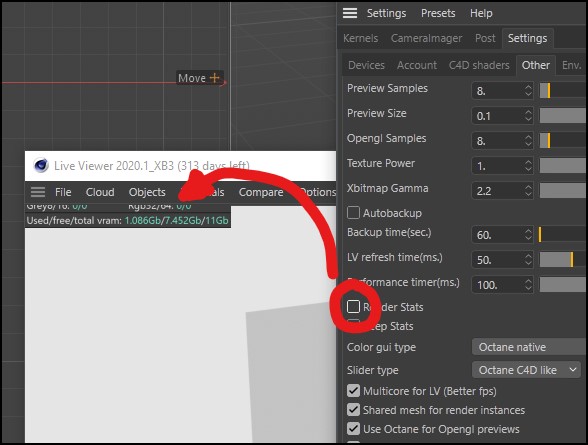Click the Opengl Samples stepper arrows

528,141
